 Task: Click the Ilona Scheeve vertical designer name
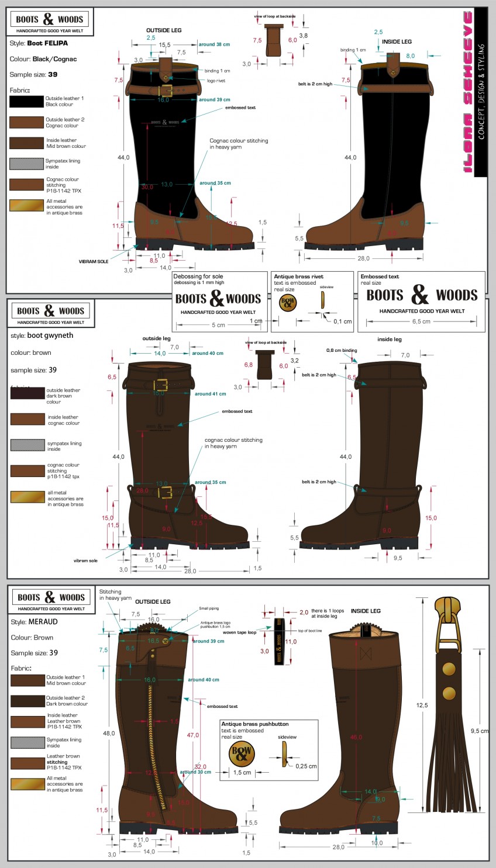tap(468, 92)
